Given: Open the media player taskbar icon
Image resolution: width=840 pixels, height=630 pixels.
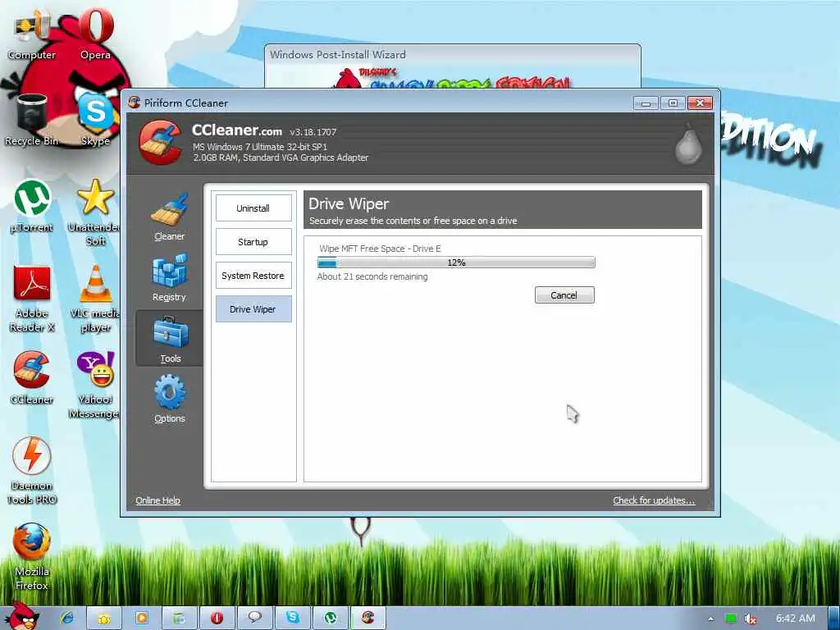Looking at the screenshot, I should click(x=141, y=618).
